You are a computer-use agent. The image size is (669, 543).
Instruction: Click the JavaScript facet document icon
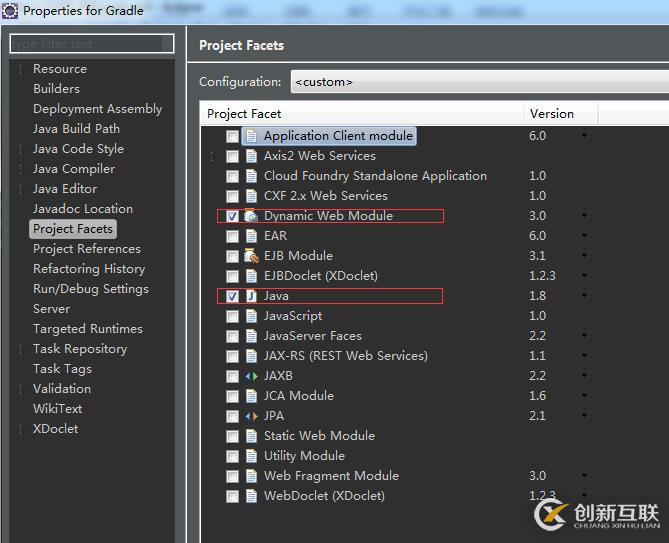click(x=251, y=316)
